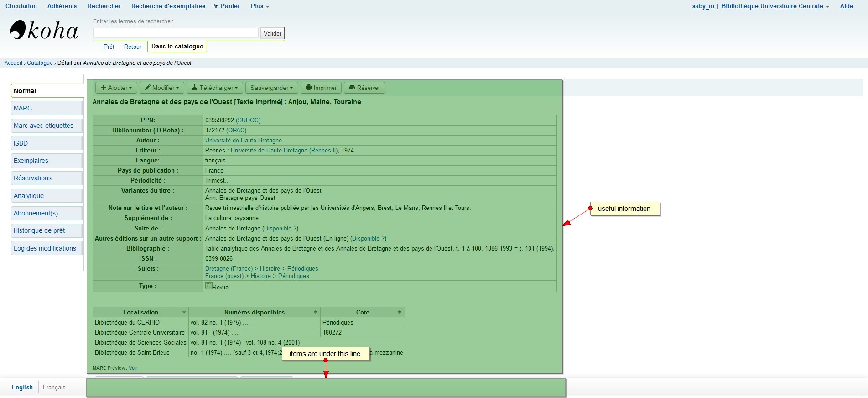Image resolution: width=868 pixels, height=398 pixels.
Task: Sort table by Cote column arrow
Action: 400,313
